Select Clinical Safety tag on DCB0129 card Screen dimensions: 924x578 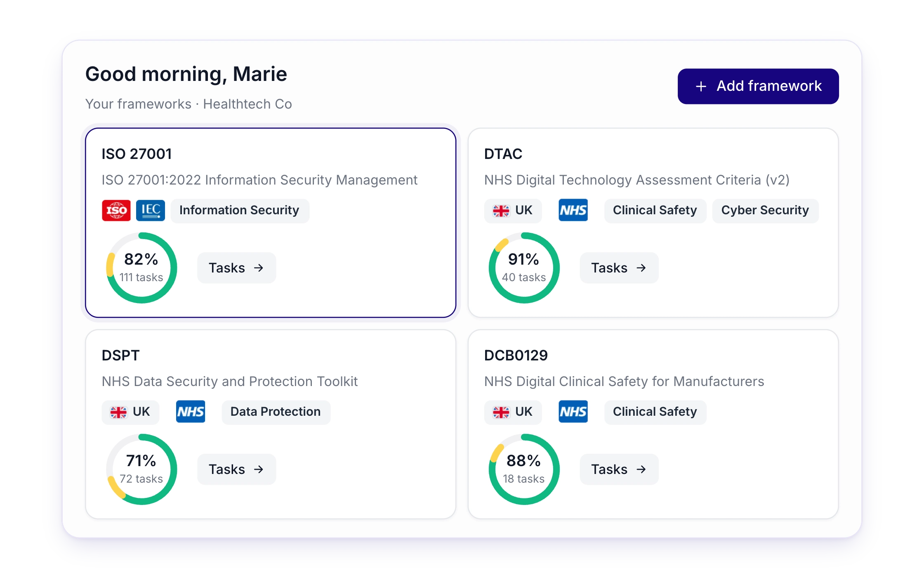[x=655, y=412]
